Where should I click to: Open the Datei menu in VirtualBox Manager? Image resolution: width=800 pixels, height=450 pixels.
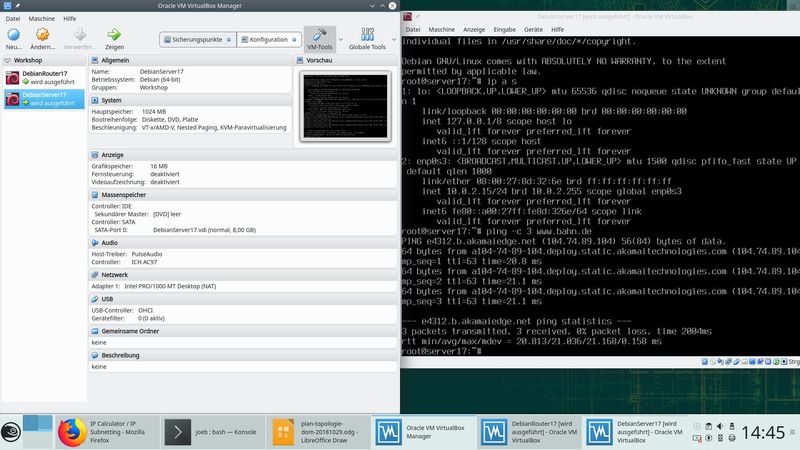pos(13,18)
